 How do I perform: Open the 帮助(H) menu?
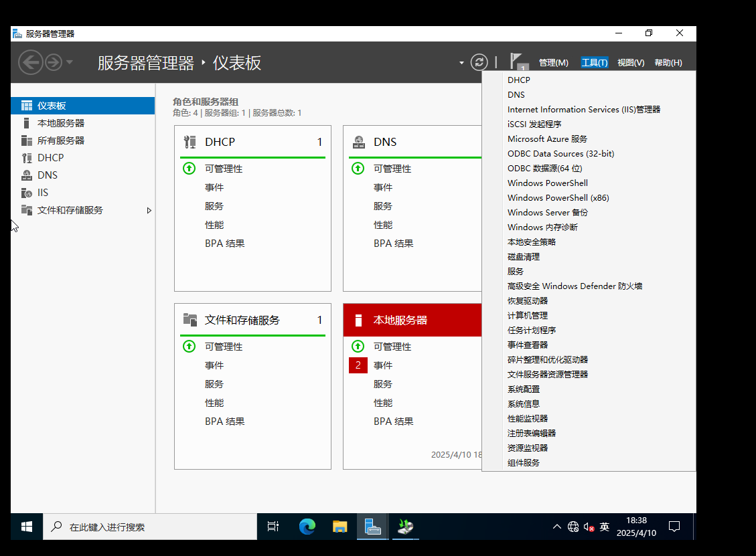tap(668, 63)
